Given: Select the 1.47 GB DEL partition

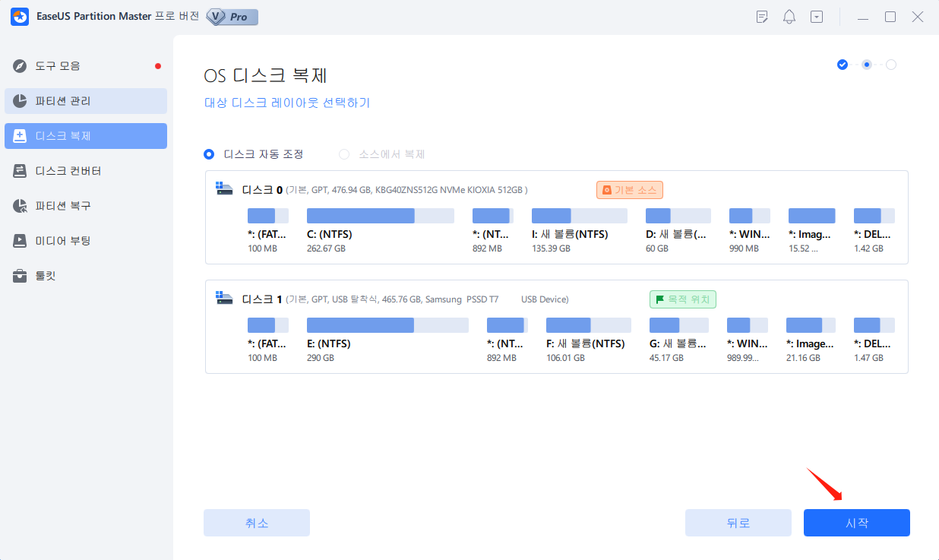Looking at the screenshot, I should (874, 340).
